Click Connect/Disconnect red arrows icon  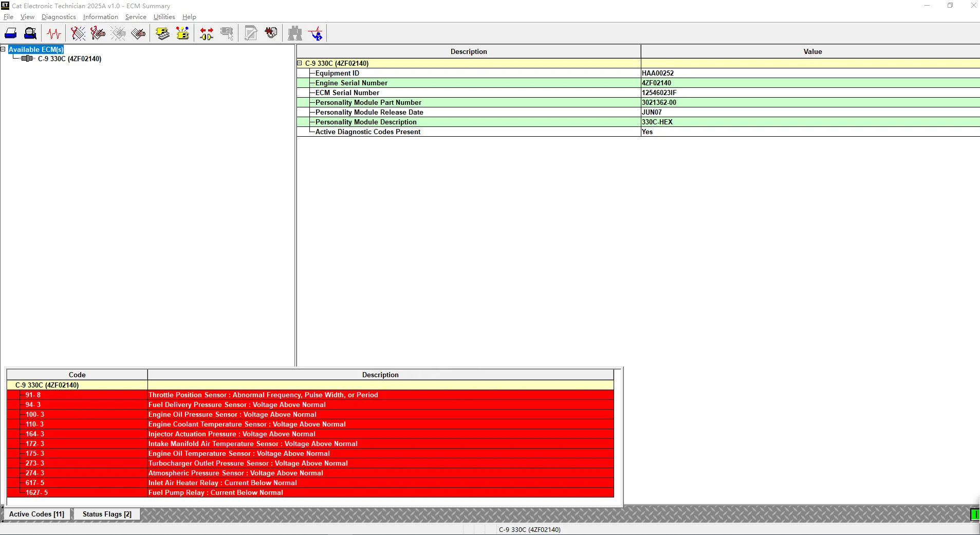(x=207, y=33)
